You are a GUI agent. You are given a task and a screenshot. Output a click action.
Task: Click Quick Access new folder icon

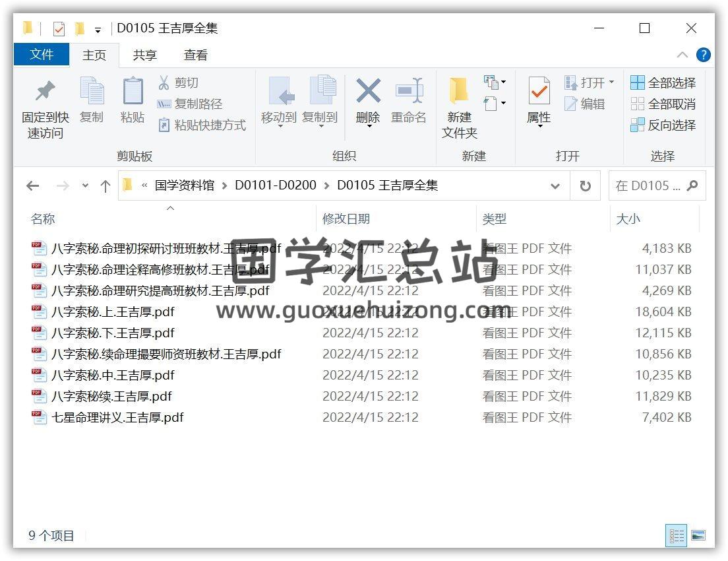click(79, 28)
